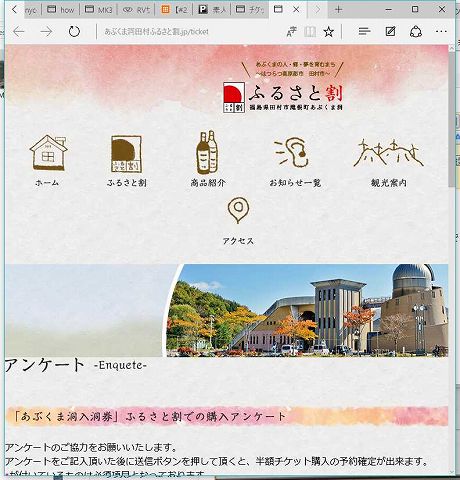Switch to the 'MK3' tab
Image resolution: width=460 pixels, height=480 pixels.
coord(99,10)
